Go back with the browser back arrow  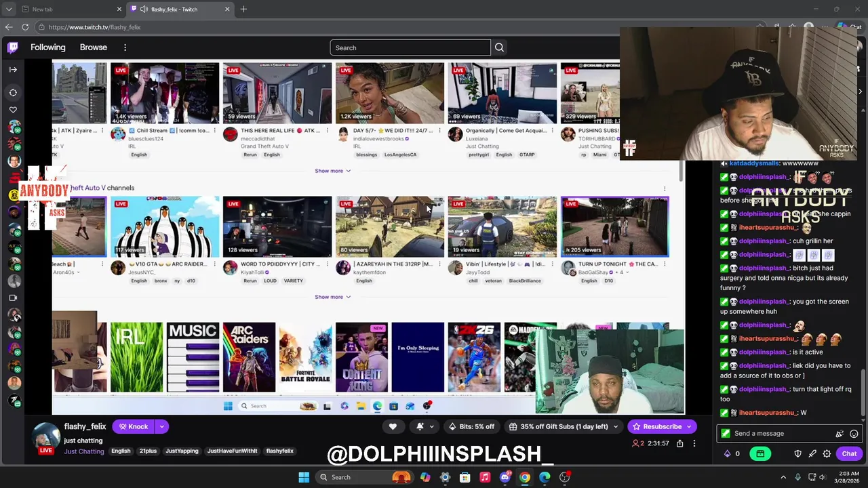pyautogui.click(x=9, y=27)
